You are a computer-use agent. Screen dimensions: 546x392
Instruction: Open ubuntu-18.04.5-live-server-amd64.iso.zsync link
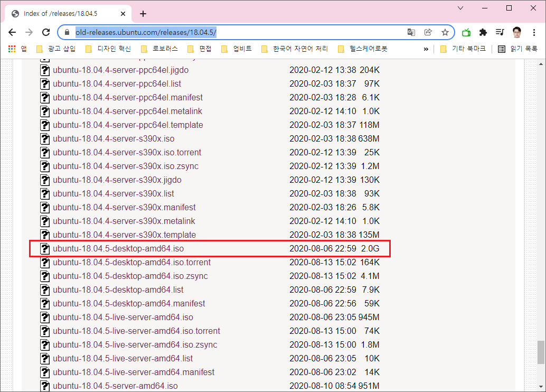[x=135, y=345]
